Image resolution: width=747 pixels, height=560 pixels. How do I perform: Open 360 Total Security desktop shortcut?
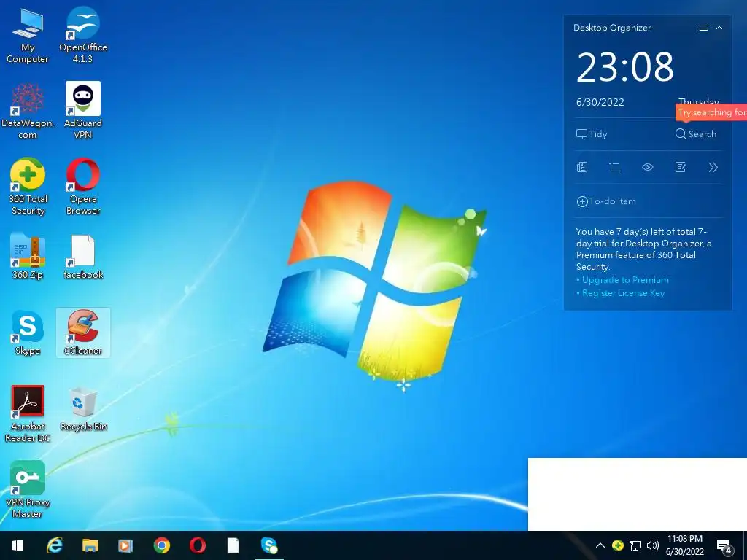[x=28, y=187]
